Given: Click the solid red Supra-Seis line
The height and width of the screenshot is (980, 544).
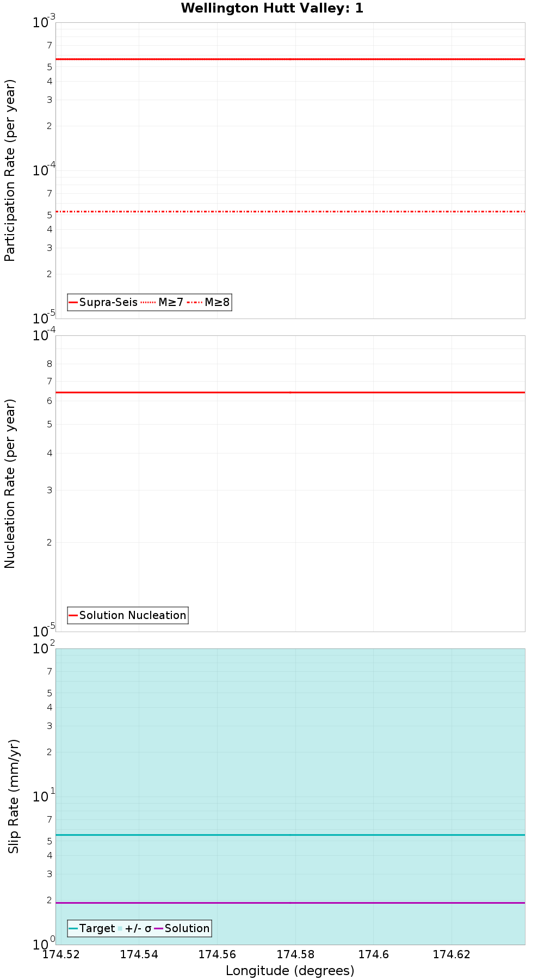Looking at the screenshot, I should click(x=290, y=59).
